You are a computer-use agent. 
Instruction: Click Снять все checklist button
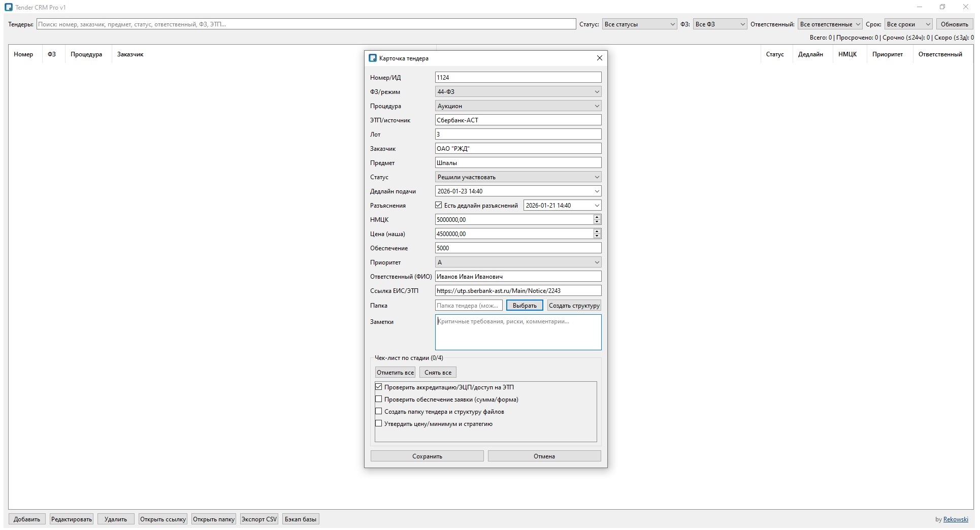pos(438,373)
